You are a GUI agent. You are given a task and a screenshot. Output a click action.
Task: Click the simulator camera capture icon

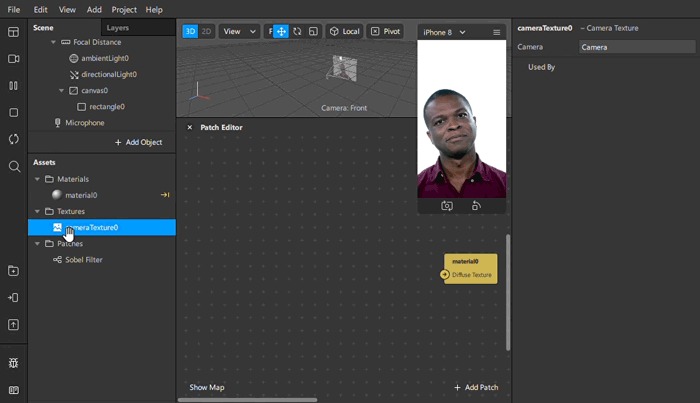tap(447, 206)
